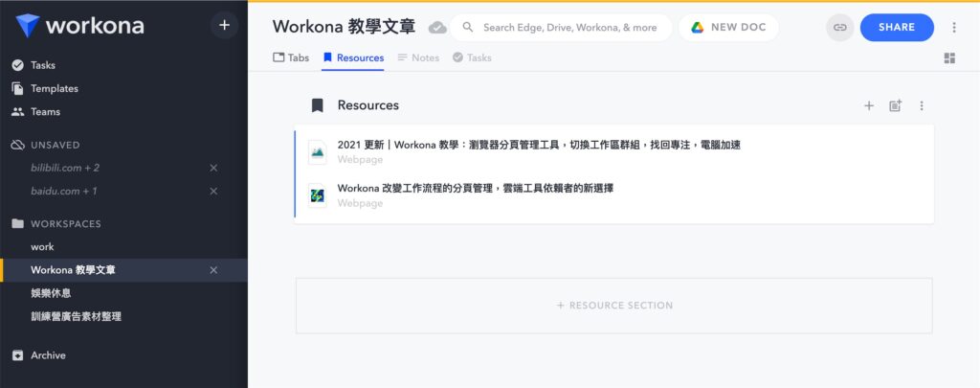Click the thumbnail icon of Workona 改變工作流程 resource

point(318,195)
